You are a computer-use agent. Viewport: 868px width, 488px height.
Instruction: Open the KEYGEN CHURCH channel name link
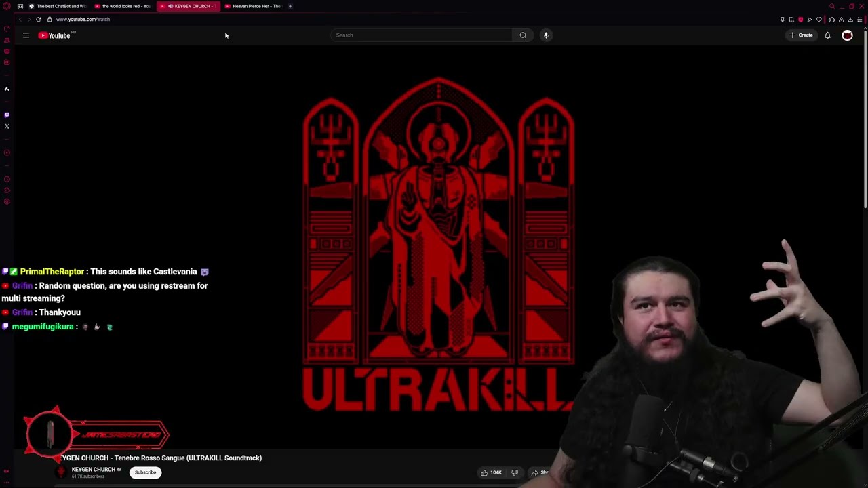point(94,470)
